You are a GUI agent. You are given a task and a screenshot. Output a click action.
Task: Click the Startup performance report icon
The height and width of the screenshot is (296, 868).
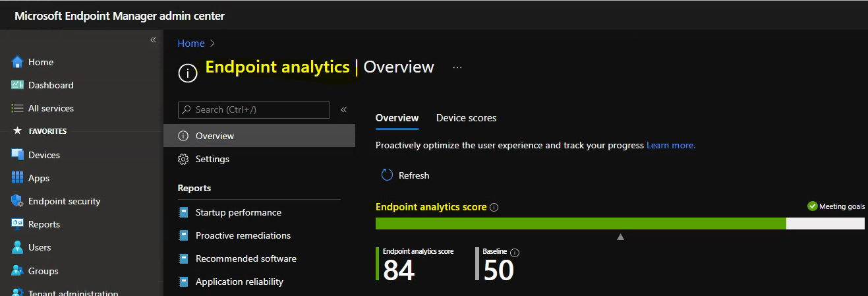(183, 212)
